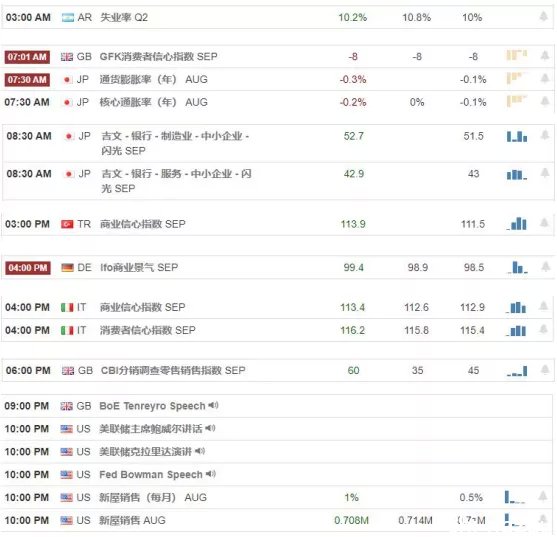Click Germany flag on Ifo商业景气 row
The height and width of the screenshot is (537, 557).
coord(67,267)
